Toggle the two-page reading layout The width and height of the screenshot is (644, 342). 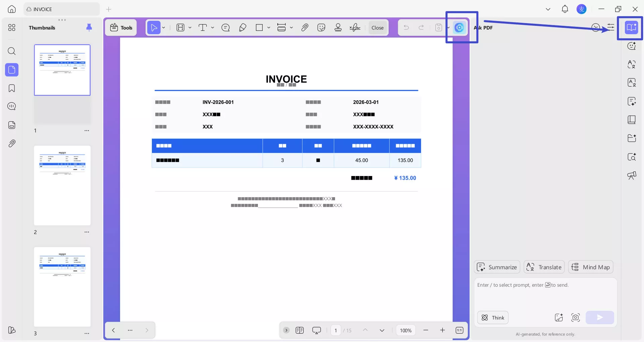click(300, 330)
